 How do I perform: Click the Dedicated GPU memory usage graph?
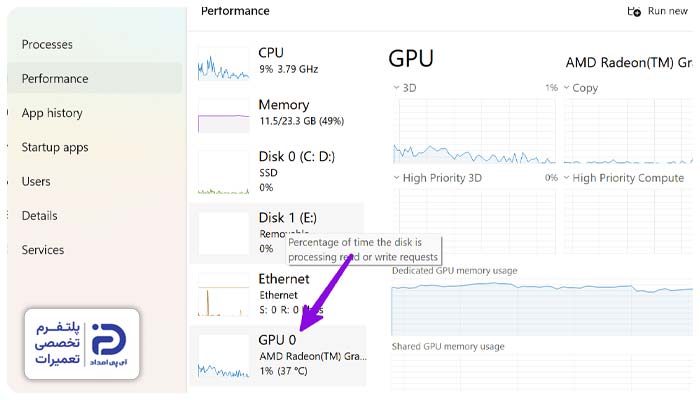[542, 308]
